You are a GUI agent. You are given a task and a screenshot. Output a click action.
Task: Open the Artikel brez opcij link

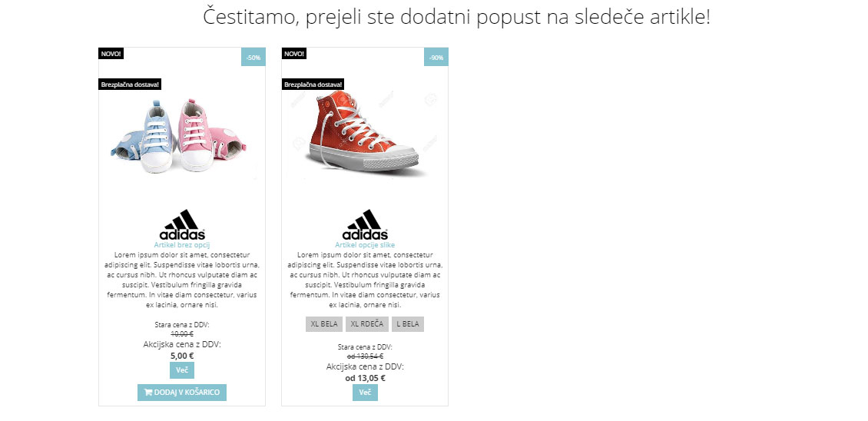pos(182,245)
